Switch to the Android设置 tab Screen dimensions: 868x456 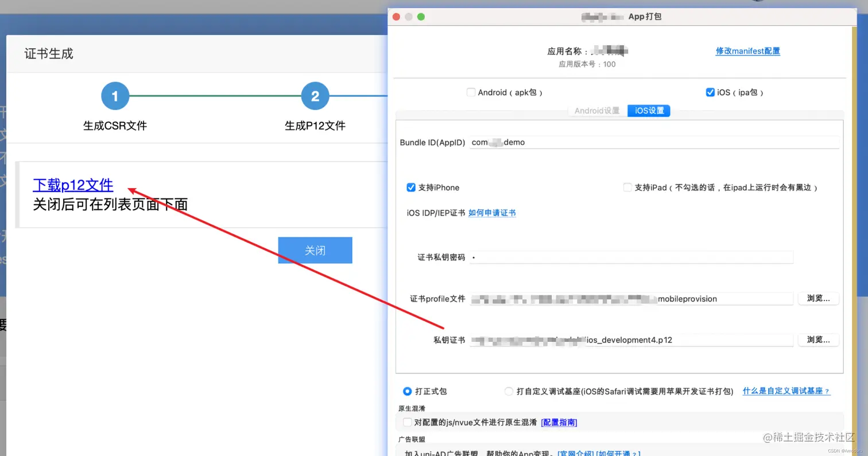[x=597, y=111]
